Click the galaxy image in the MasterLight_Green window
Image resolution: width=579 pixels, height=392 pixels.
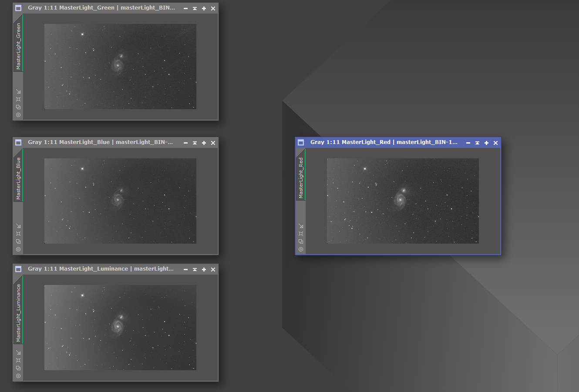click(x=120, y=67)
